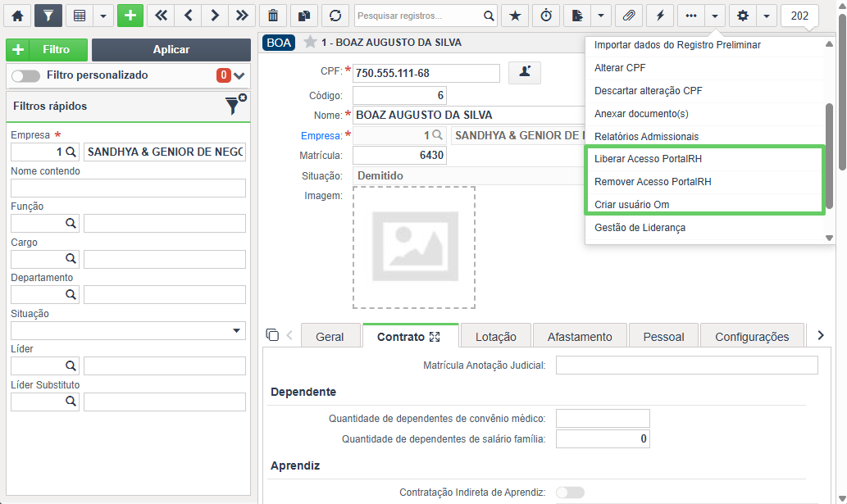The height and width of the screenshot is (504, 847).
Task: Select Relatórios Admissionais menu item
Action: [x=646, y=137]
